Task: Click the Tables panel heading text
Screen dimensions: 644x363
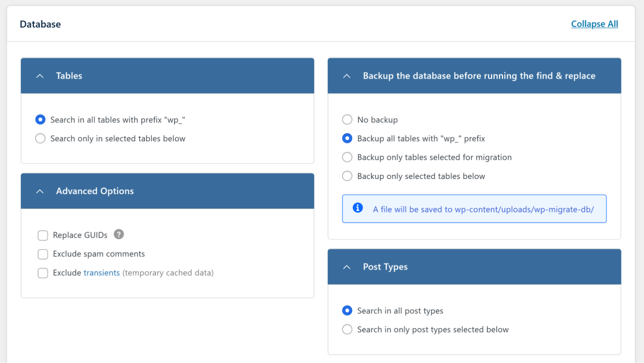Action: click(x=69, y=76)
